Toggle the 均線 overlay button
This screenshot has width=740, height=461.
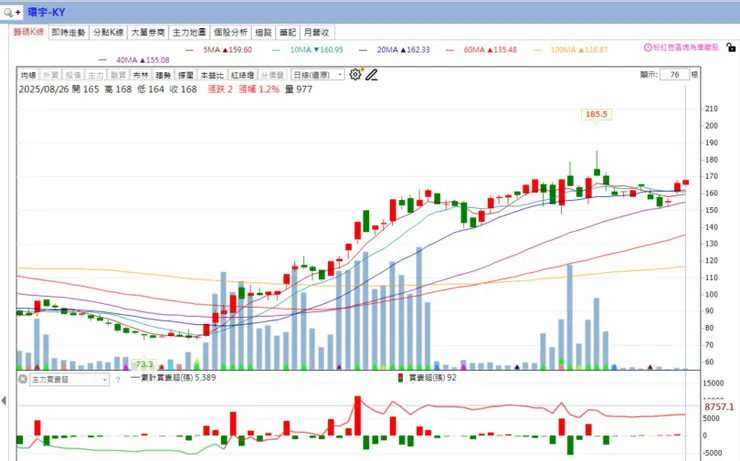pos(28,75)
